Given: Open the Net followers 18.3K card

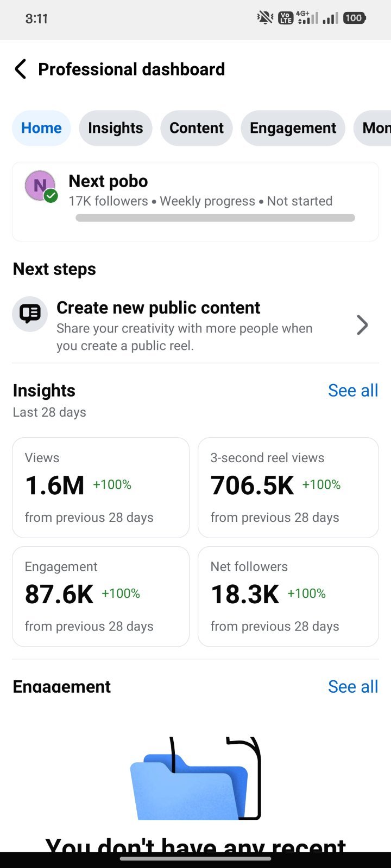Looking at the screenshot, I should point(288,597).
